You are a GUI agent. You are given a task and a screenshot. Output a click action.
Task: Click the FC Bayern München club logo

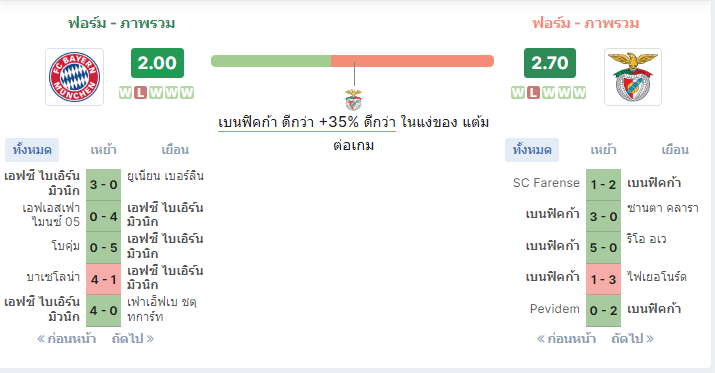point(74,77)
